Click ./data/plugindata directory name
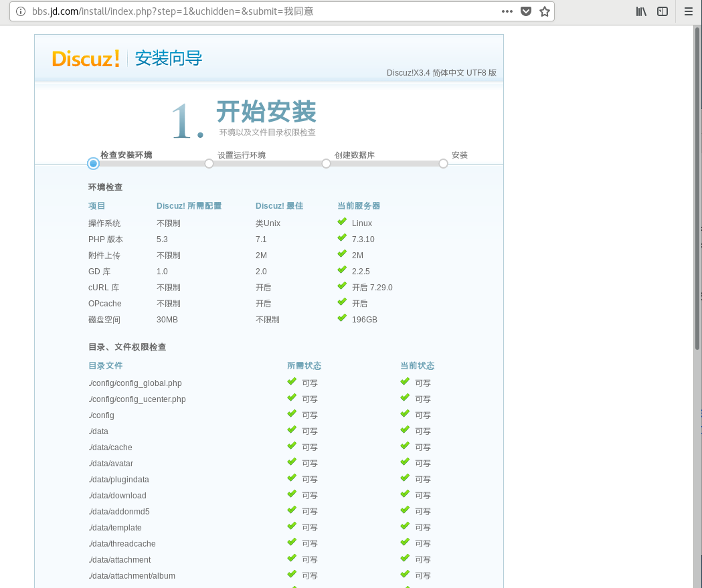702x588 pixels. pyautogui.click(x=118, y=479)
